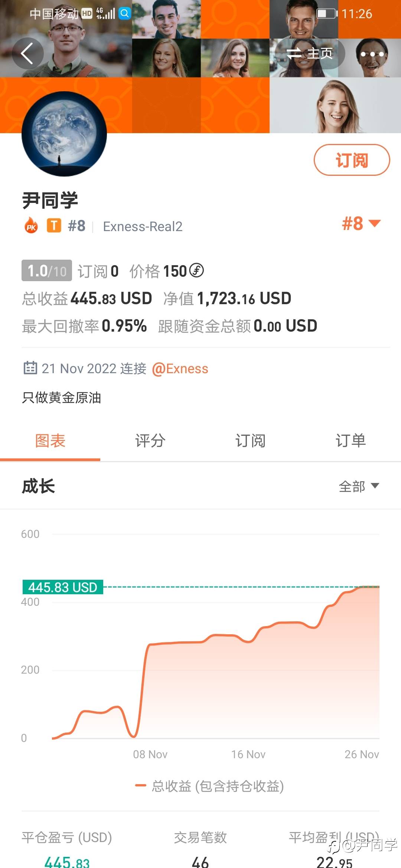Tap the PK flame badge icon
The height and width of the screenshot is (868, 401).
click(x=31, y=226)
